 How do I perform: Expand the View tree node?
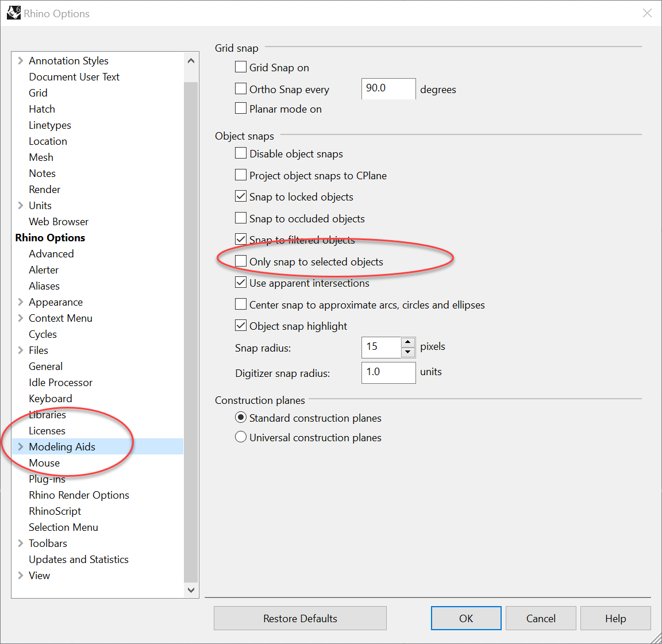[x=20, y=575]
